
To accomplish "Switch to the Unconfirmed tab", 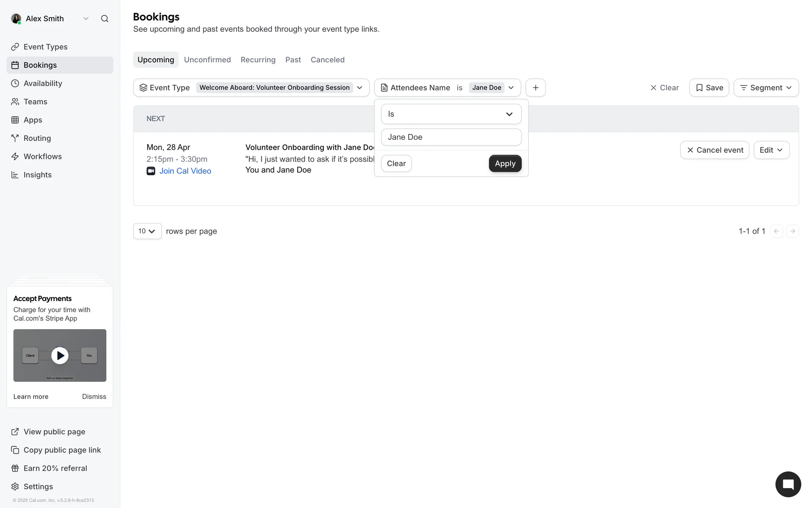I will (207, 60).
